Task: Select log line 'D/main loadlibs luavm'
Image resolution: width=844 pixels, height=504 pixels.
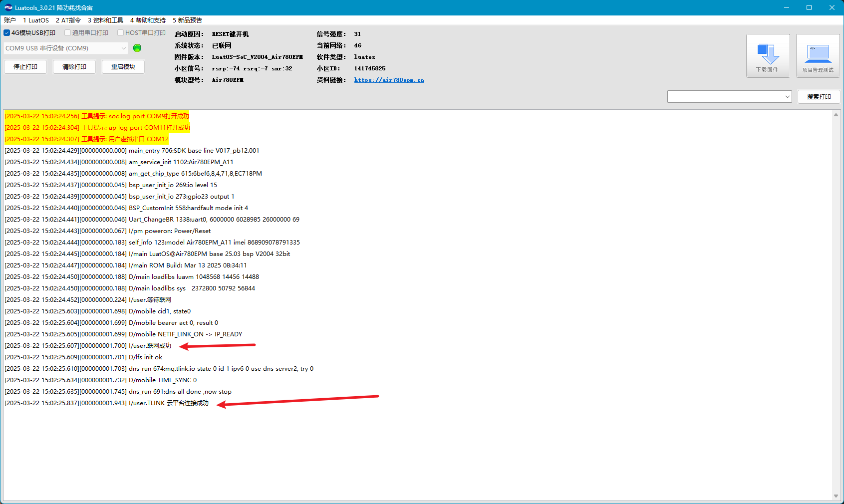Action: click(132, 277)
